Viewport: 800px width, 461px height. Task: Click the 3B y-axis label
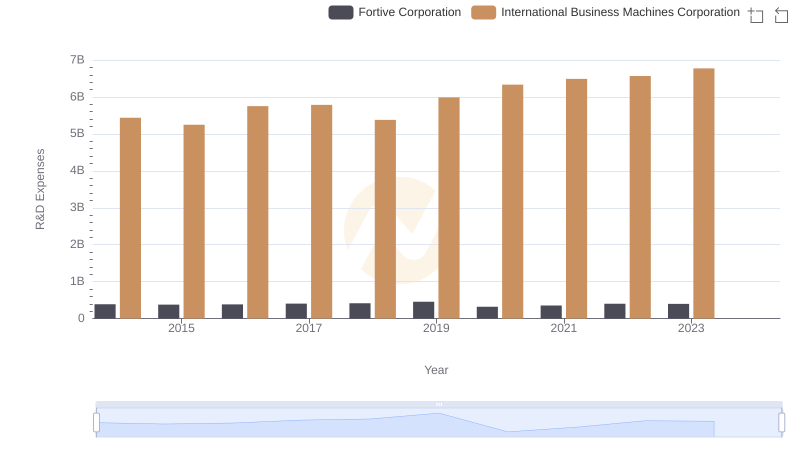78,208
